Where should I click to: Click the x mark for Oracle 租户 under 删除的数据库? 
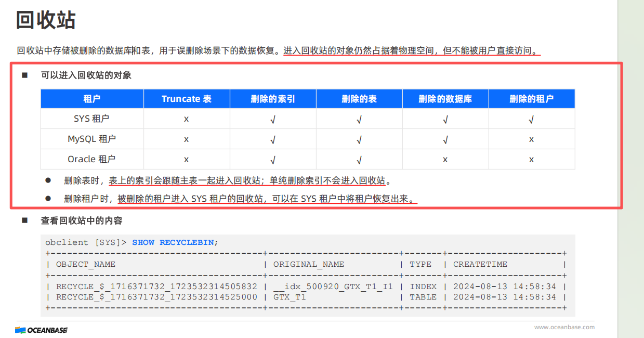445,160
